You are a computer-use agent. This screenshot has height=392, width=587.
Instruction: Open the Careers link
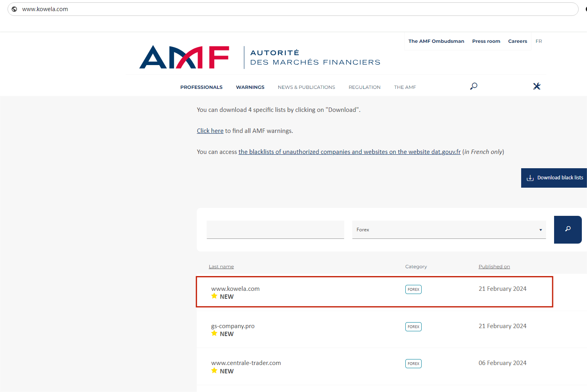click(x=518, y=41)
